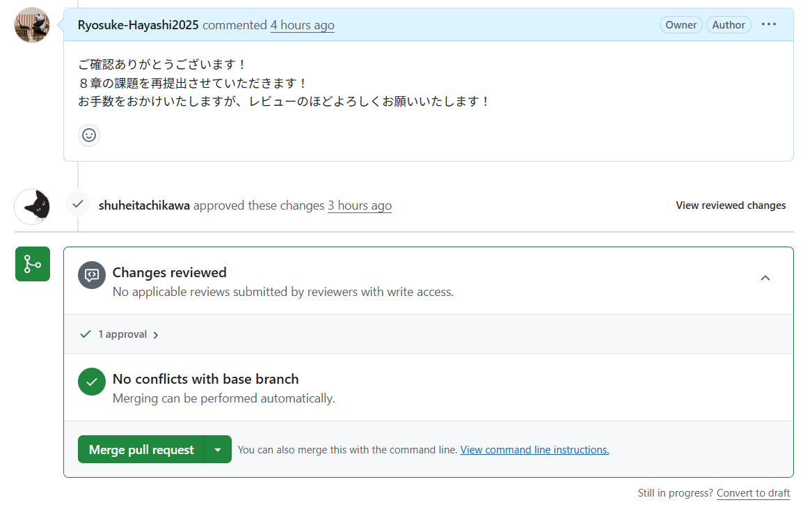Toggle the Author badge
Viewport: 812px width, 507px height.
(x=729, y=24)
